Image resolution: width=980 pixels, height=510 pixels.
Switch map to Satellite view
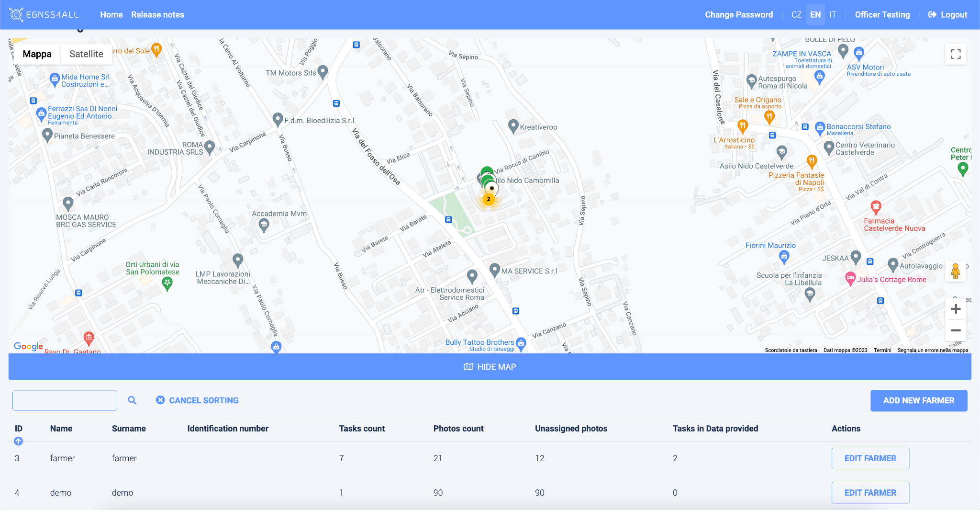point(86,54)
